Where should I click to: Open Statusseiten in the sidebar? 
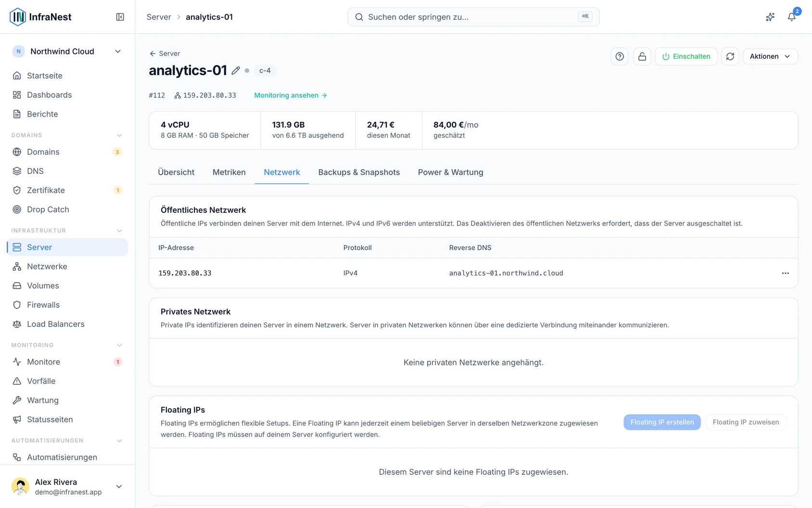coord(67,419)
